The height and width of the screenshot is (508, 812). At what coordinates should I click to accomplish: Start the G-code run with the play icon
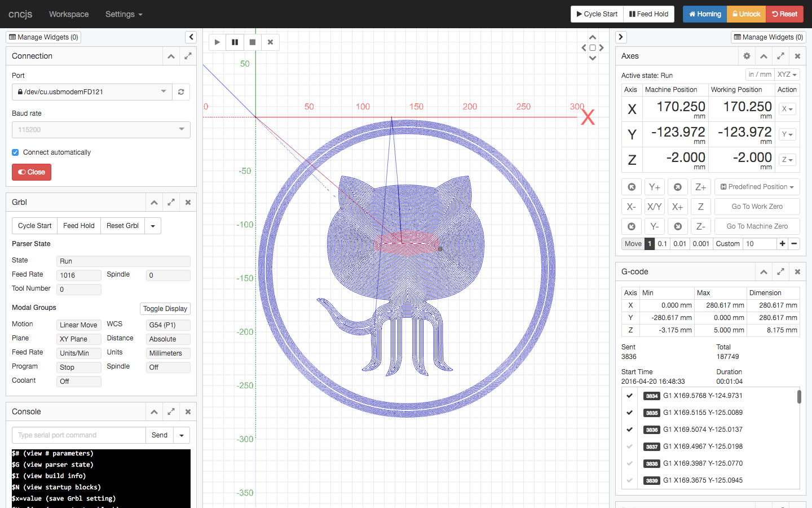tap(217, 42)
